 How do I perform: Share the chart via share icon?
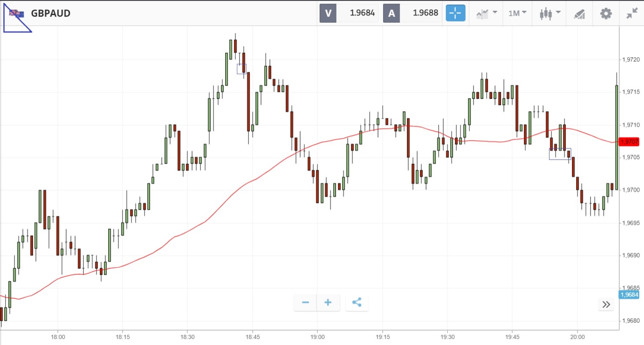coord(357,302)
